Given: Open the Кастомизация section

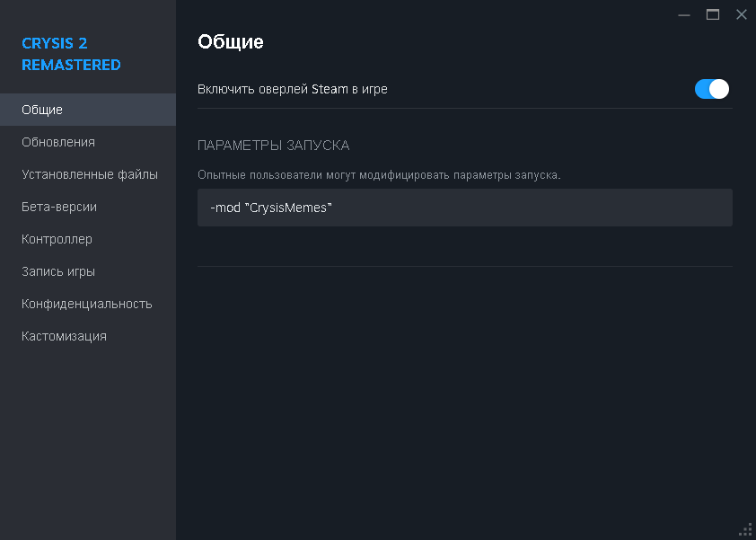Looking at the screenshot, I should (65, 336).
